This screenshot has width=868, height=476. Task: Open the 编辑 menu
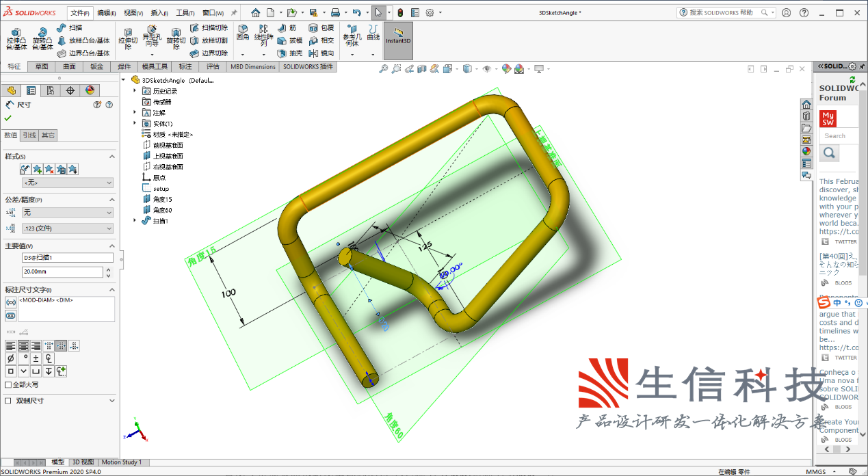(x=106, y=12)
